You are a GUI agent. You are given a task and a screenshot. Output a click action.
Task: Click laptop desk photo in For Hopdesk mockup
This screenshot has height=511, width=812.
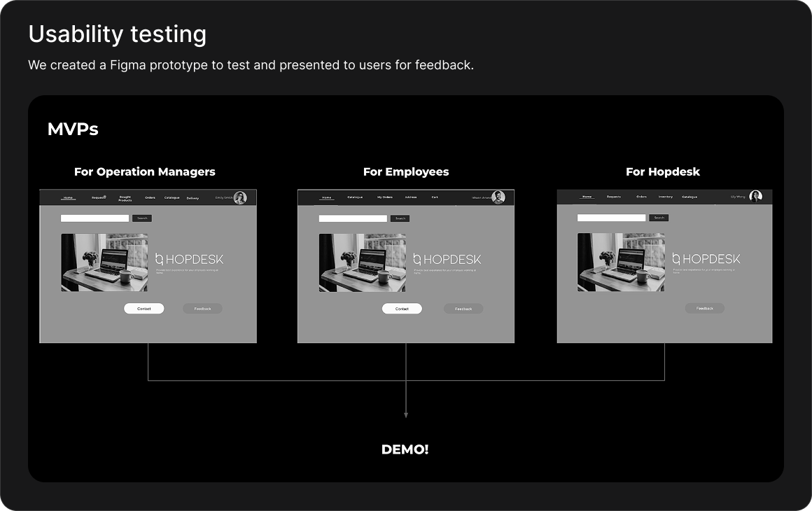click(621, 262)
